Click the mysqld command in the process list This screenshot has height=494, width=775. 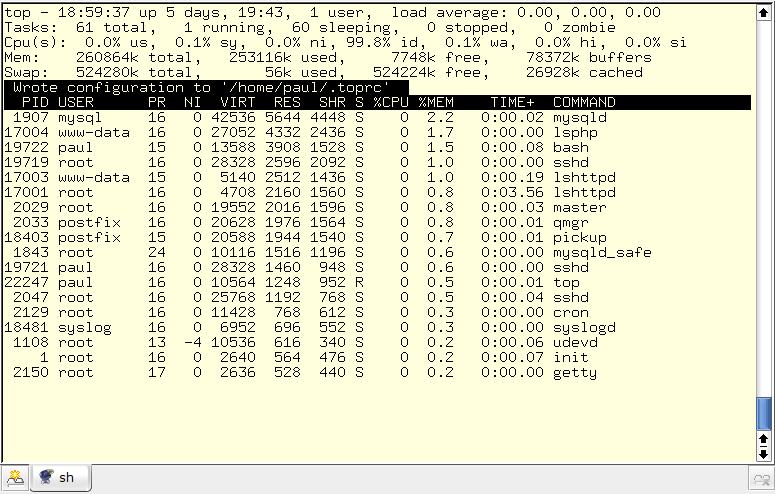[580, 118]
